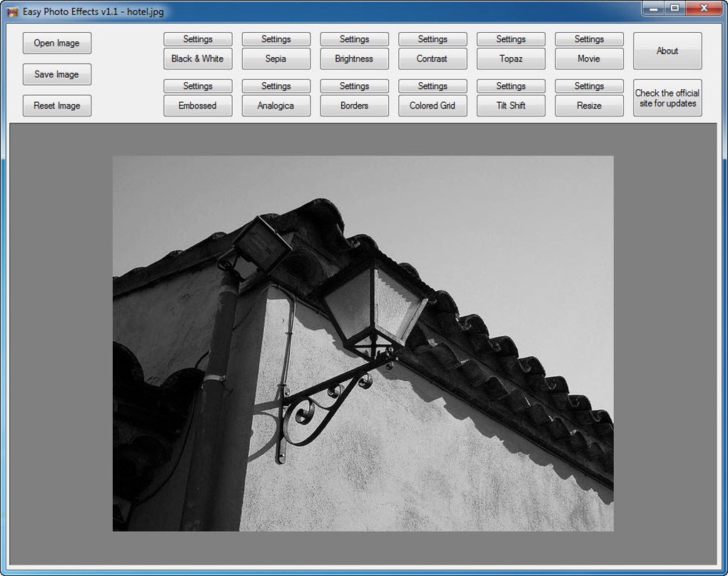This screenshot has width=728, height=576.
Task: Apply the Colored Grid effect
Action: [433, 106]
